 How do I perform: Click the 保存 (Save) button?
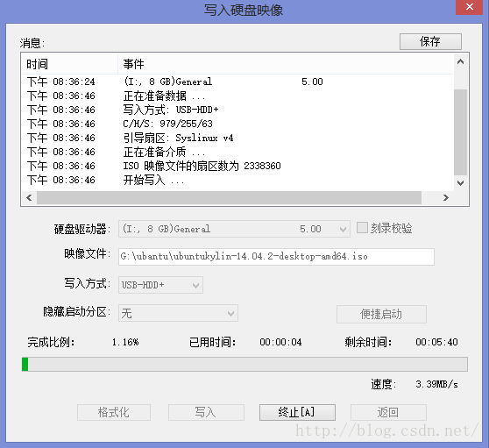[430, 41]
